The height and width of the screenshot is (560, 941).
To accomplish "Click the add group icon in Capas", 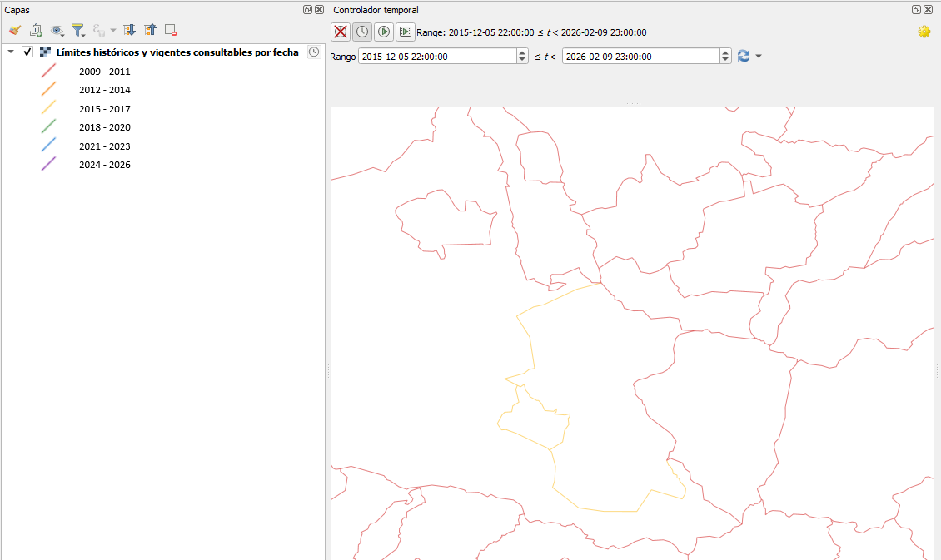I will coord(36,30).
